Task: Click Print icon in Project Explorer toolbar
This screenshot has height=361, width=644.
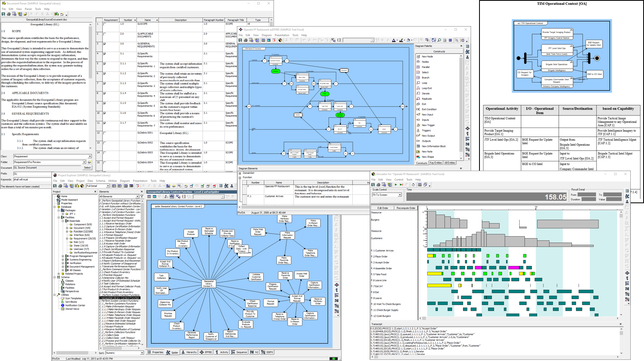Action: (x=60, y=186)
